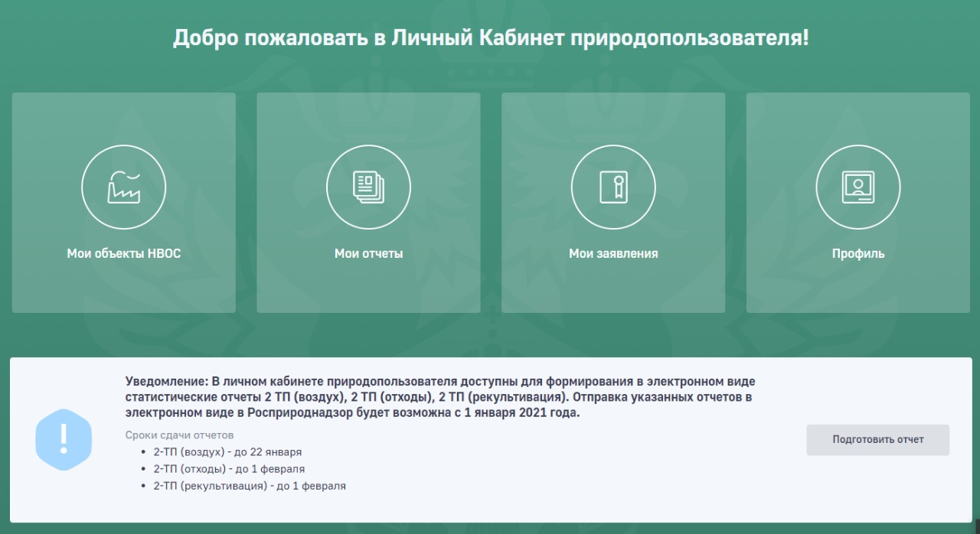Viewport: 980px width, 534px height.
Task: Open the "Мои заявления" tile
Action: tap(613, 202)
